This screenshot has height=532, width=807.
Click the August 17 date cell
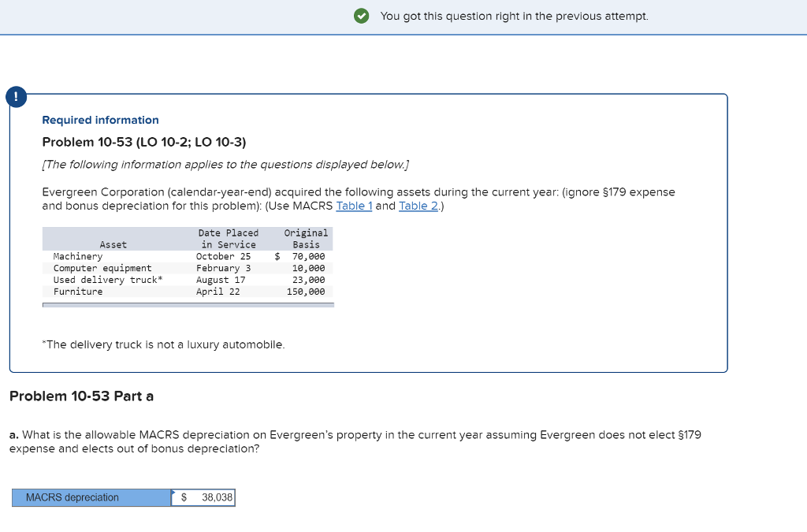click(221, 280)
